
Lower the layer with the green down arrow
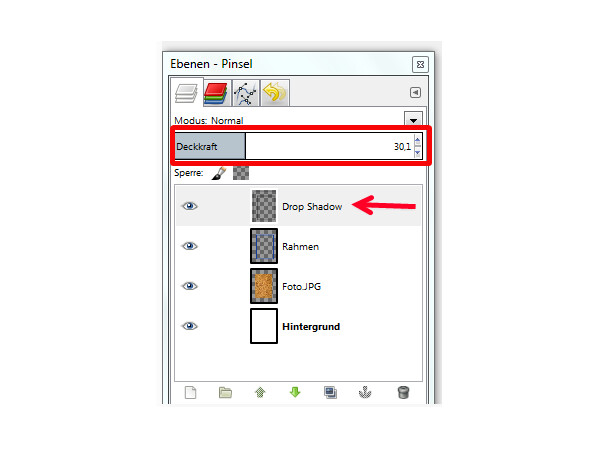tap(295, 392)
